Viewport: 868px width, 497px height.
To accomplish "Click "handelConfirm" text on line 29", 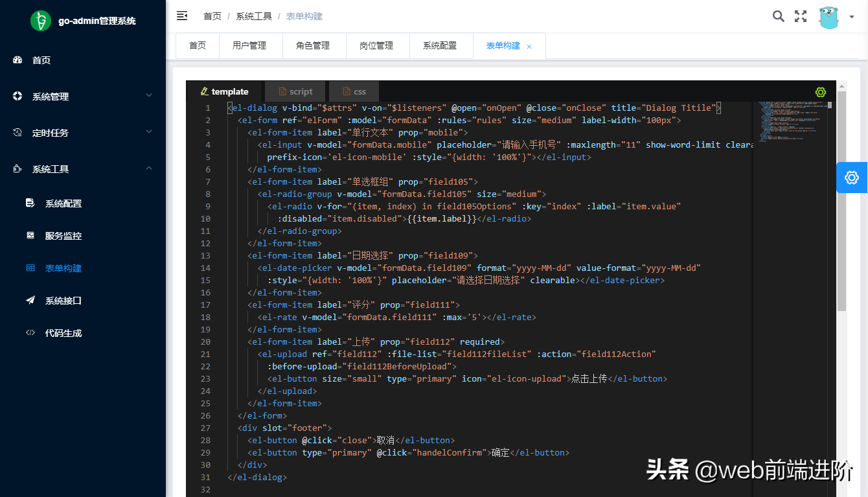I will pyautogui.click(x=451, y=453).
